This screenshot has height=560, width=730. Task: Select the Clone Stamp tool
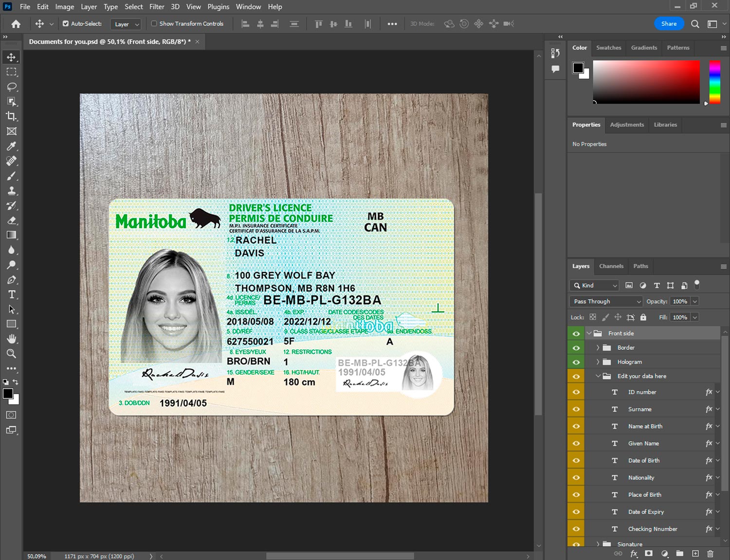(11, 191)
